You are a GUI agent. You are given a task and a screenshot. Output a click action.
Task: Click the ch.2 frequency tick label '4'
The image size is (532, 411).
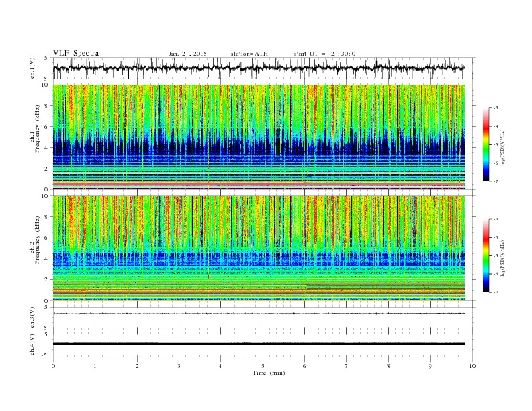(47, 259)
